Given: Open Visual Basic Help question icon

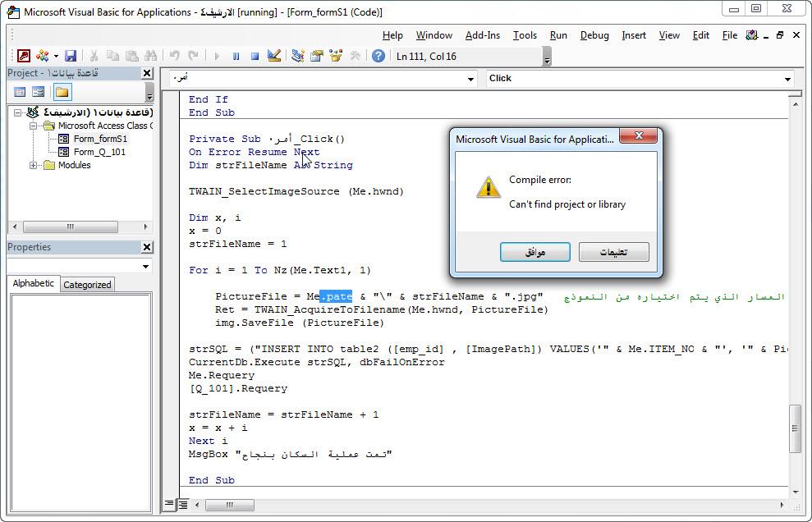Looking at the screenshot, I should coord(378,56).
